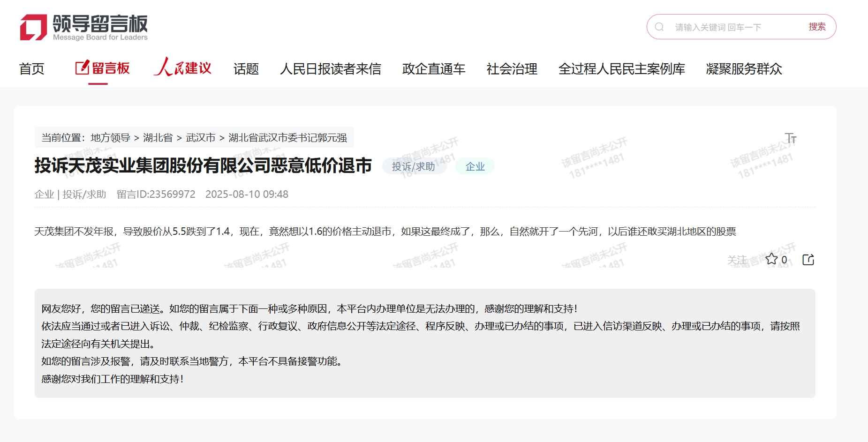
Task: Click the meta text 企业 | 投诉/求助
Action: [x=70, y=194]
